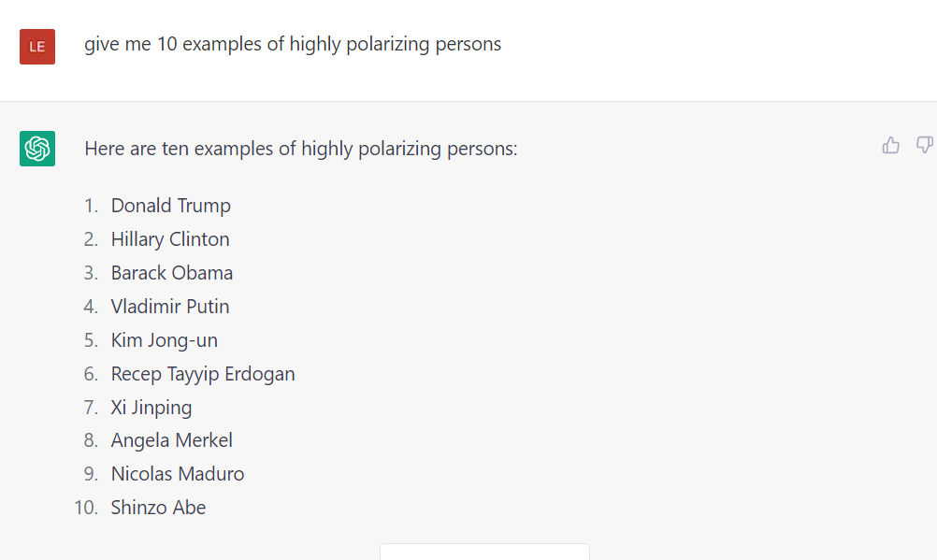937x560 pixels.
Task: Click the number 10 list marker
Action: (86, 508)
